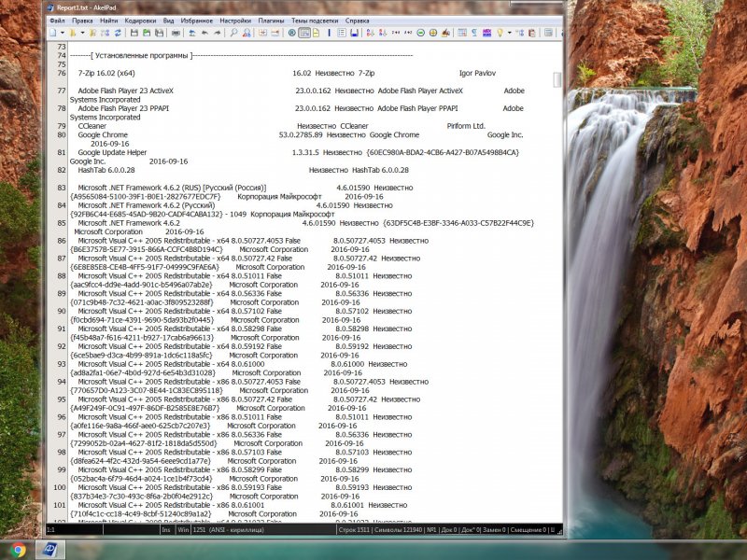The height and width of the screenshot is (560, 747).
Task: Open the Темы подсветки menu
Action: click(x=315, y=21)
